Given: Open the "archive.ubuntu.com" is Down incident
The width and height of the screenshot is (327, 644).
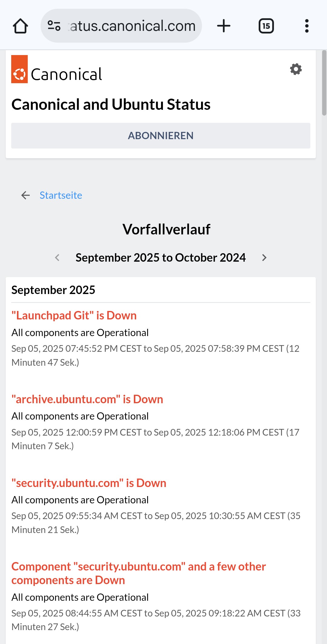Looking at the screenshot, I should click(87, 399).
